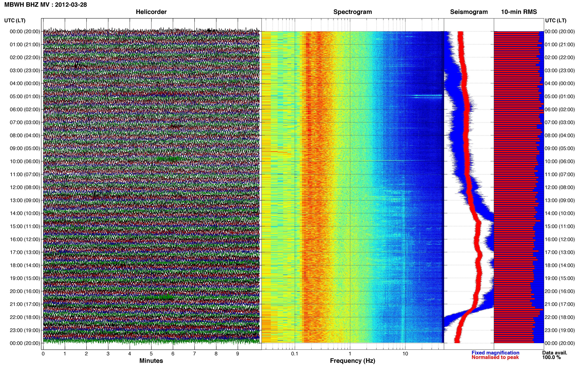Click the Helicorder-side '06:00 (02:00)' time label
The width and height of the screenshot is (588, 368).
click(25, 110)
